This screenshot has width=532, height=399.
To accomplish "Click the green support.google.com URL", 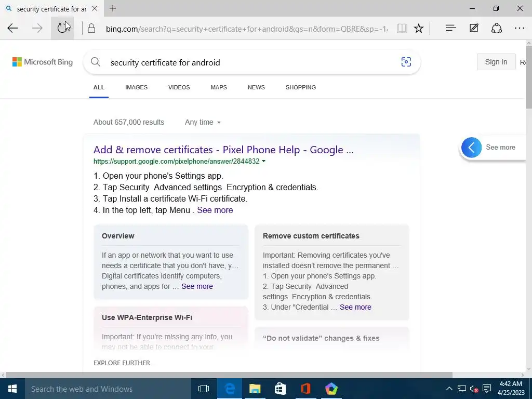I will pos(177,161).
